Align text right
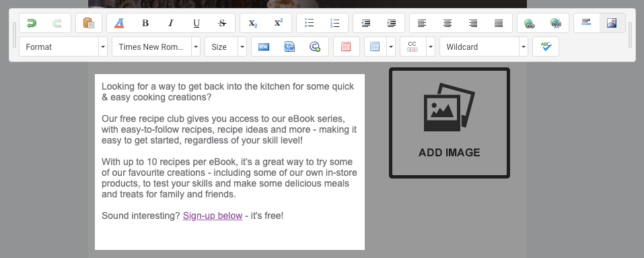 coord(473,23)
